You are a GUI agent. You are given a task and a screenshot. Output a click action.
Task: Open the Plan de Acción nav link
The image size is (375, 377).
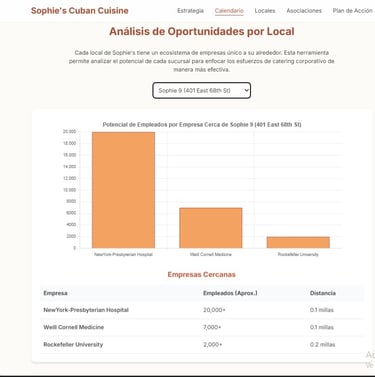pyautogui.click(x=352, y=11)
